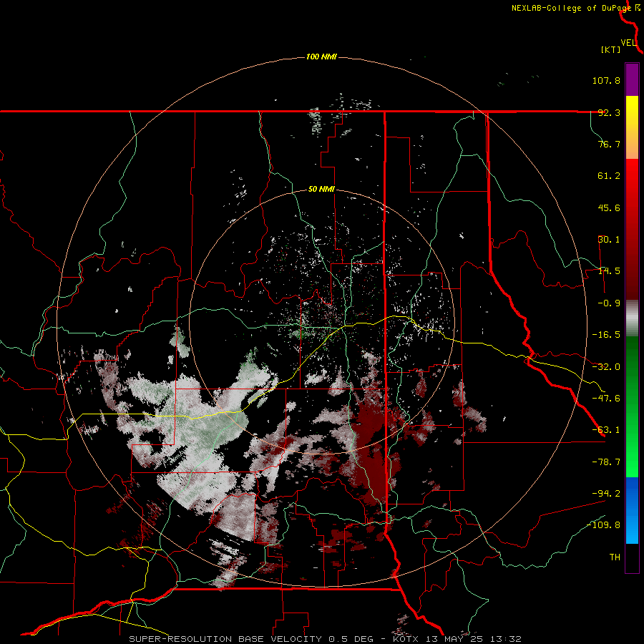644x644 pixels.
Task: Click the -63.1 legend value
Action: [606, 430]
